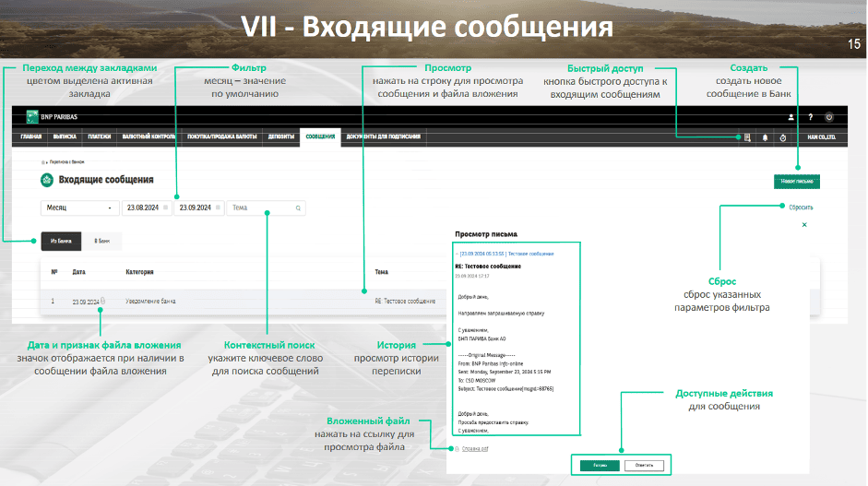Open the Валютный контроль tab
The width and height of the screenshot is (868, 486).
click(149, 136)
